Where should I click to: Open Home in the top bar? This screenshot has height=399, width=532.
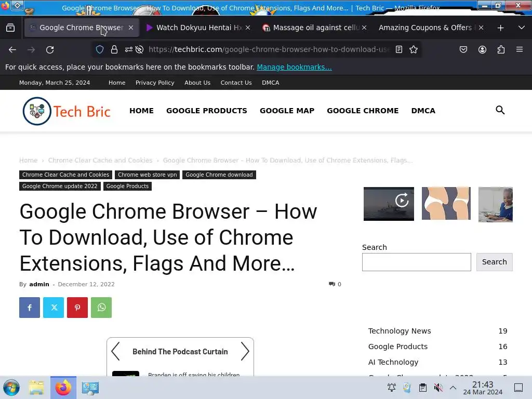coord(117,83)
